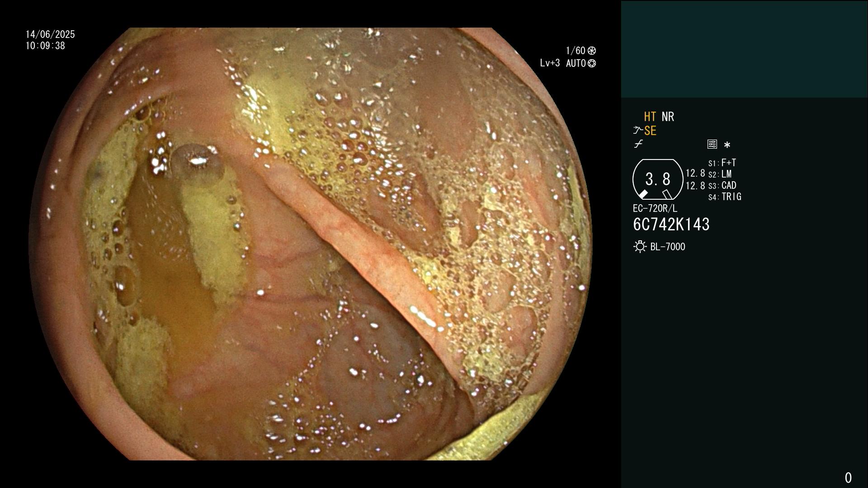Image resolution: width=868 pixels, height=488 pixels.
Task: Click the serial number 6C742K143
Action: tap(671, 224)
